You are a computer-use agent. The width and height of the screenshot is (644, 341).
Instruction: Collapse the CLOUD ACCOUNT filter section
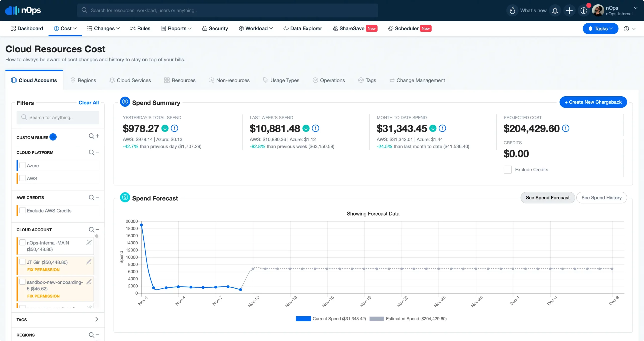pos(97,230)
